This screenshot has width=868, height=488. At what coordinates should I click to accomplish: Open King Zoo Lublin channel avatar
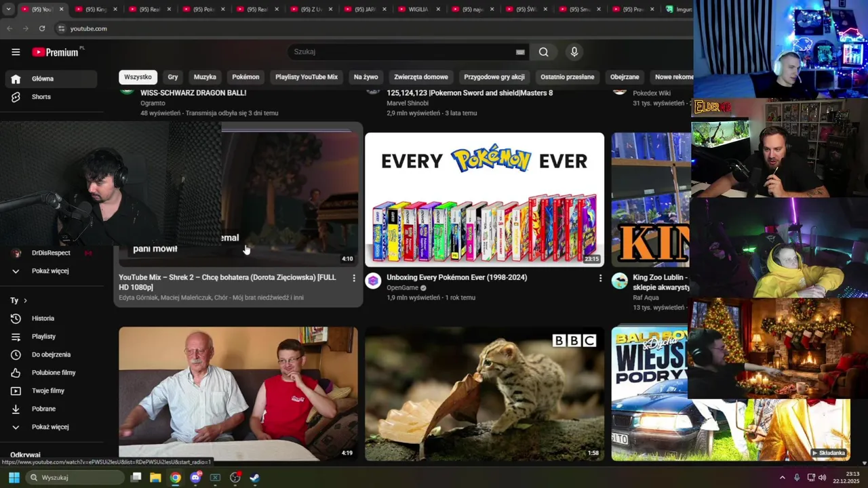[x=619, y=281]
